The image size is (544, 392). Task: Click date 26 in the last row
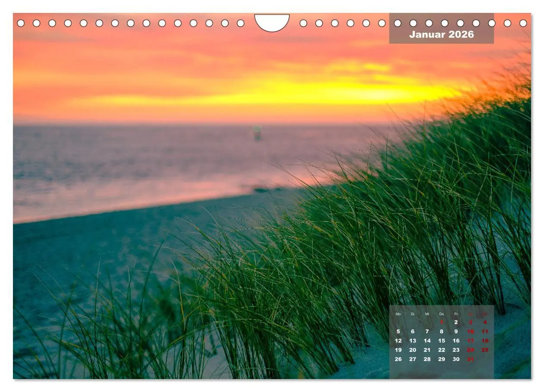[398, 359]
